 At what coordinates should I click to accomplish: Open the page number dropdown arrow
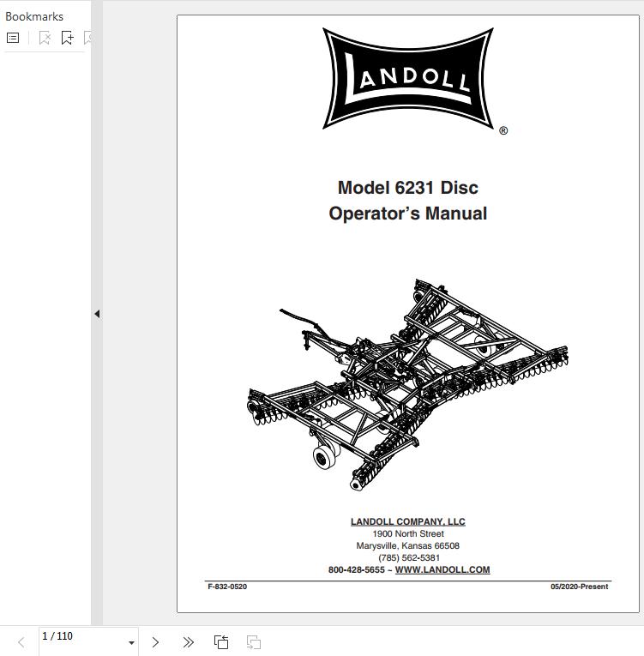click(131, 643)
